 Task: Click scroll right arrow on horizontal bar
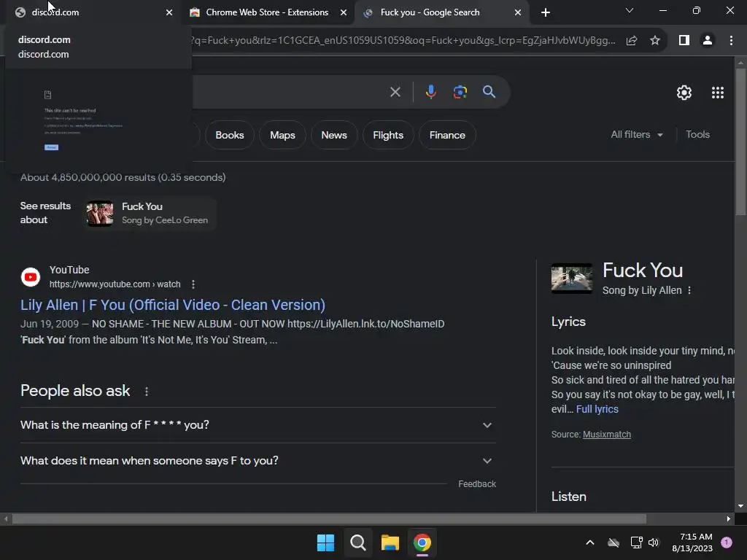click(729, 518)
